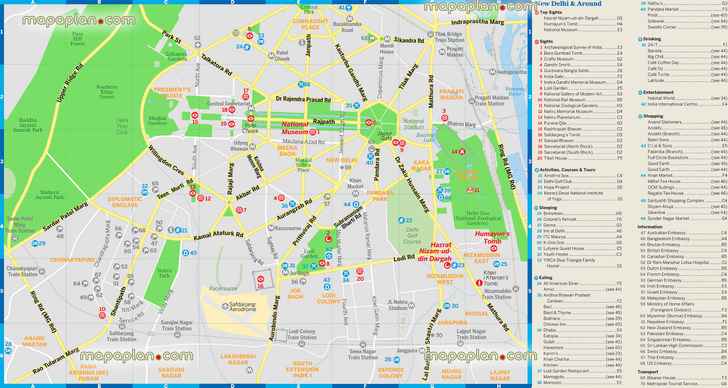Select red sight marker 20 below Lodi Rd
Viewport: 728px width, 388px height.
[x=360, y=271]
